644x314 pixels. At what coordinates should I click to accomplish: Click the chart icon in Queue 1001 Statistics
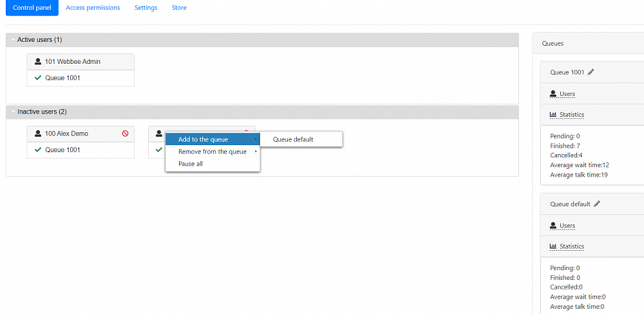[x=553, y=115]
